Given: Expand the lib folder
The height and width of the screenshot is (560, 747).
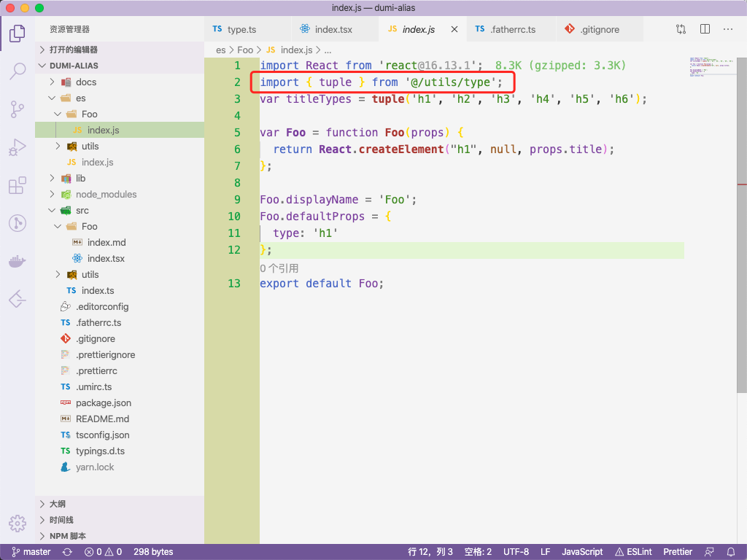Looking at the screenshot, I should (120, 178).
